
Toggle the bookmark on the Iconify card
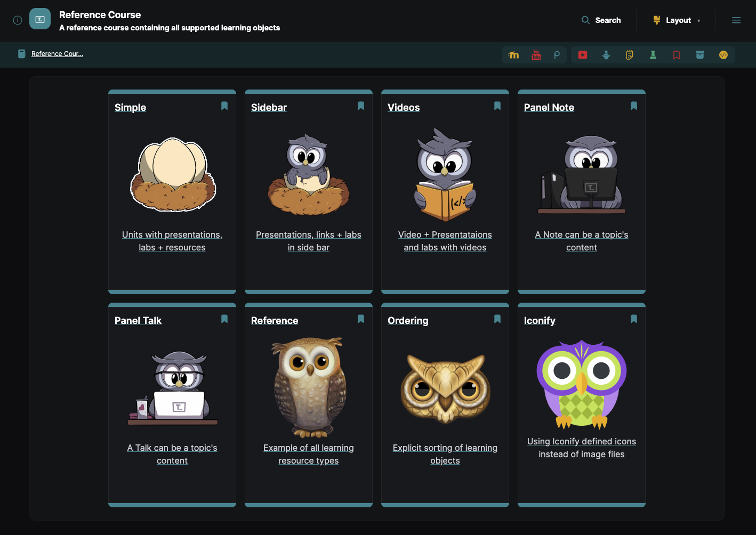[633, 319]
